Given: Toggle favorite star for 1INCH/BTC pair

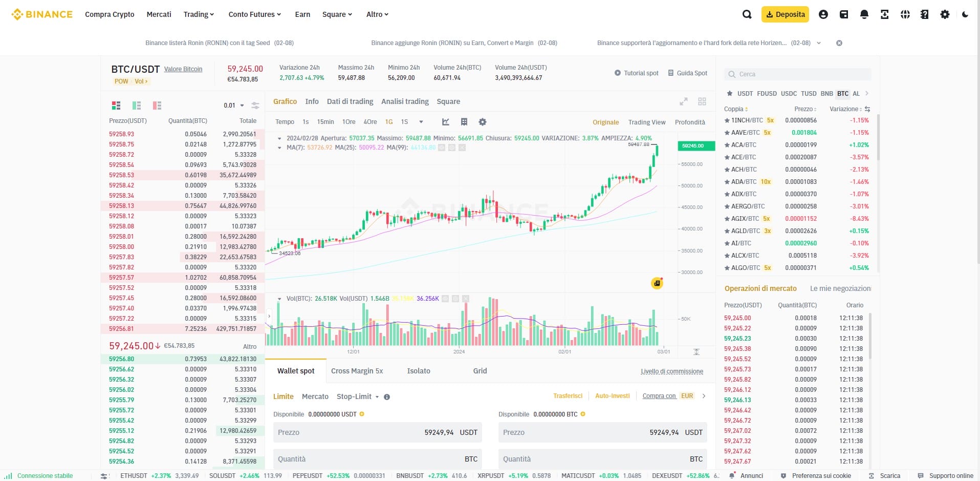Looking at the screenshot, I should click(727, 120).
